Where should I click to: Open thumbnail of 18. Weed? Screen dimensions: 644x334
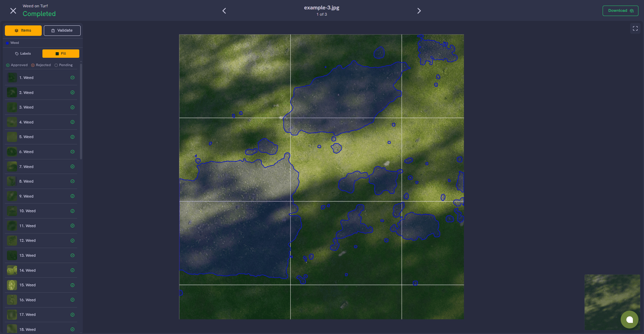coord(12,329)
